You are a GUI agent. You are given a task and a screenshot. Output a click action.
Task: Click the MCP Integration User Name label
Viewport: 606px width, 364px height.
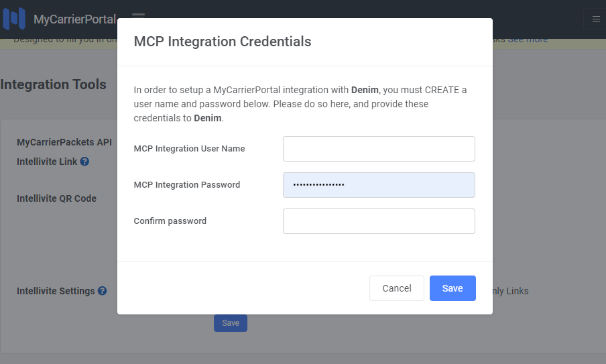click(x=189, y=149)
